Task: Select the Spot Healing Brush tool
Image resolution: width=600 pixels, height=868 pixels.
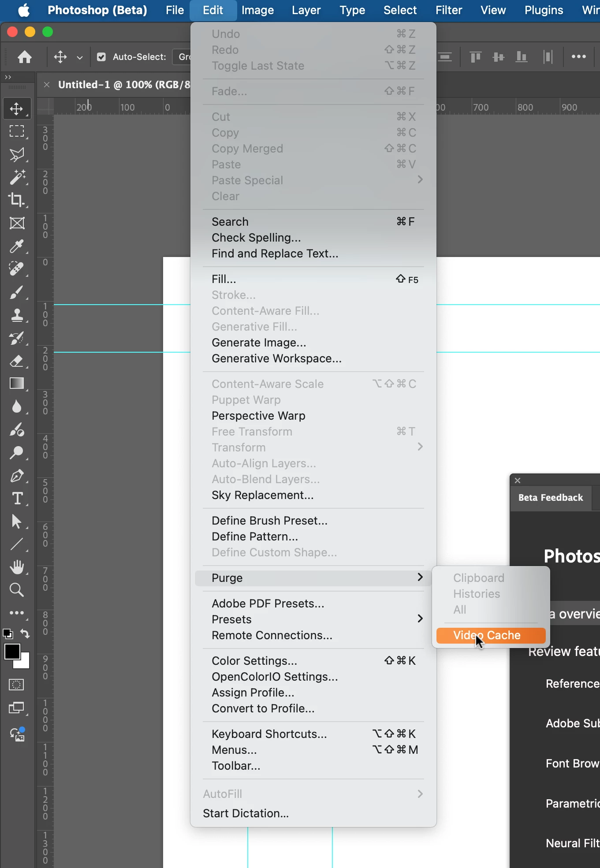Action: 17,269
